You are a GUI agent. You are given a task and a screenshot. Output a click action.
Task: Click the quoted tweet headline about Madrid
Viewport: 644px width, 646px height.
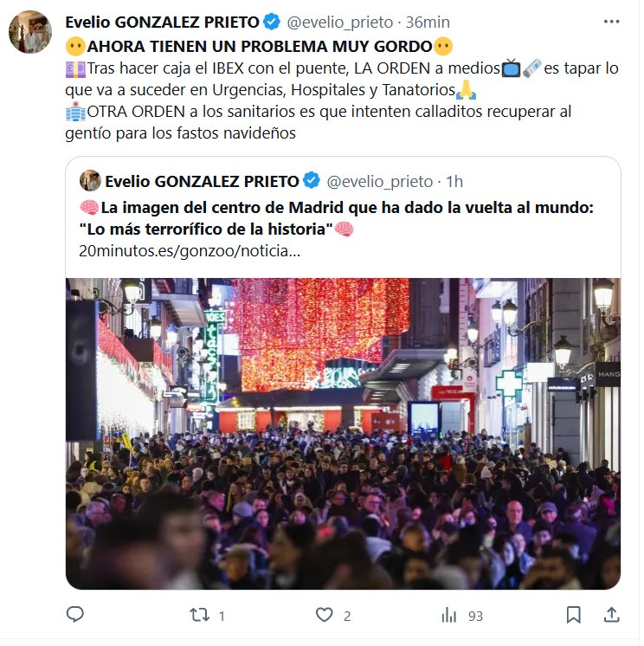336,218
